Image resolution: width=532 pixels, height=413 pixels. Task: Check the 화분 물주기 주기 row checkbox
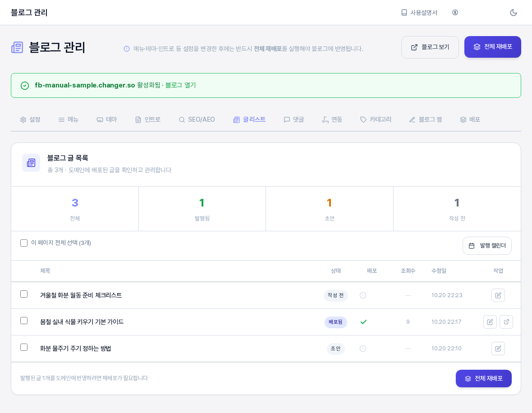pyautogui.click(x=24, y=347)
